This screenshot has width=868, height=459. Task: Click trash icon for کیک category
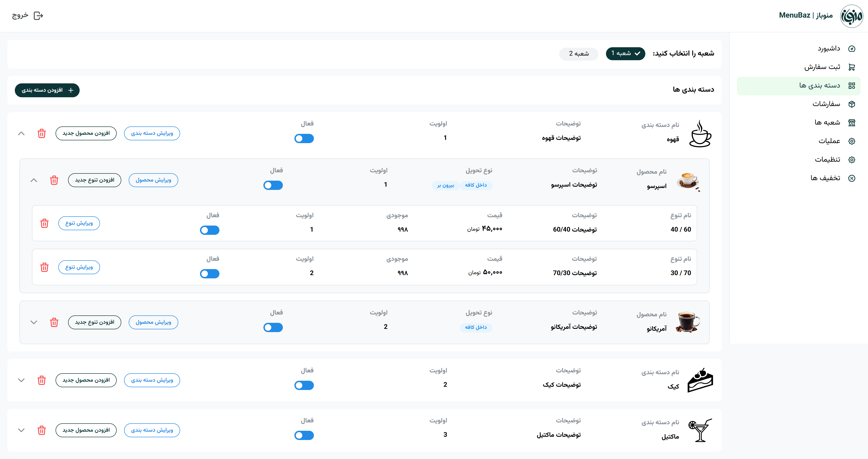pyautogui.click(x=41, y=380)
